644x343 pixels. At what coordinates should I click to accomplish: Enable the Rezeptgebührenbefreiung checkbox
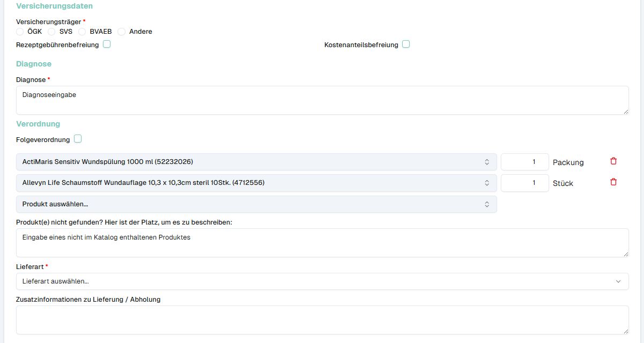point(107,44)
